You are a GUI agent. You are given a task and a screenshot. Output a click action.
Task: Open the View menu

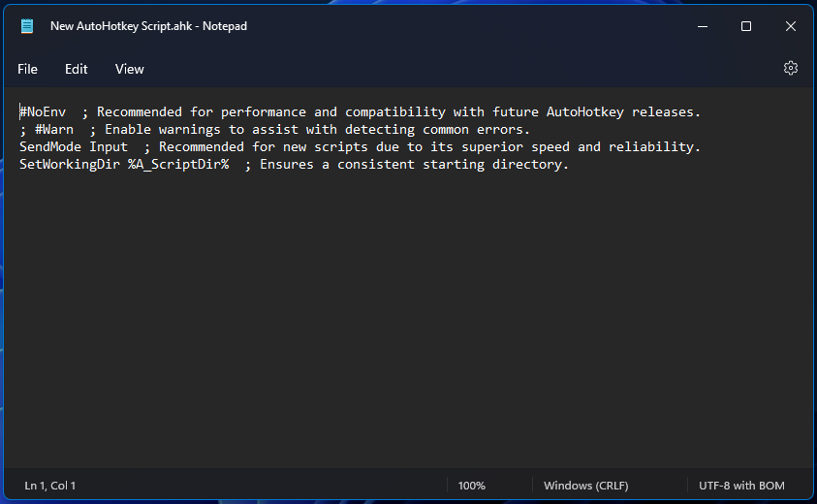point(129,69)
